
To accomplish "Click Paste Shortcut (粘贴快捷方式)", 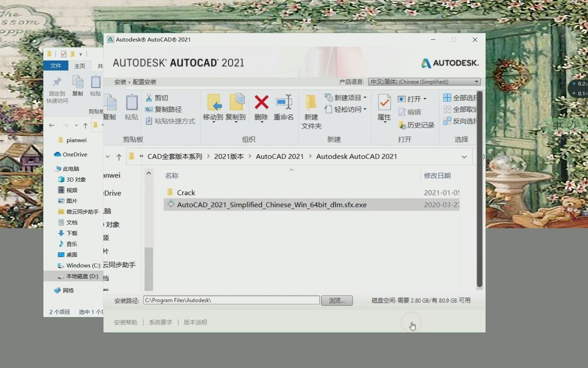I will point(170,121).
